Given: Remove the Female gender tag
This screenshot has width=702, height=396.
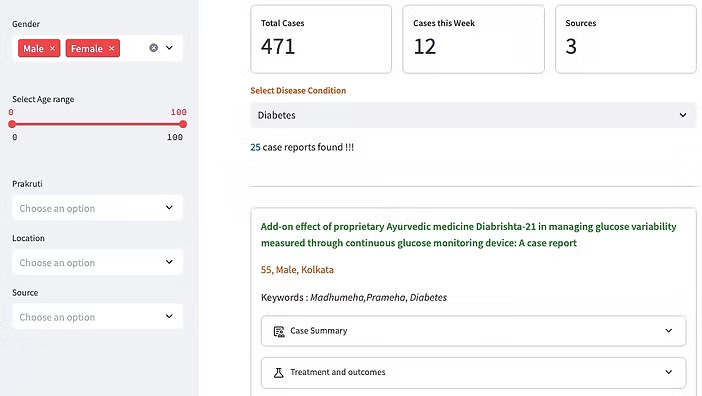Looking at the screenshot, I should (x=111, y=48).
